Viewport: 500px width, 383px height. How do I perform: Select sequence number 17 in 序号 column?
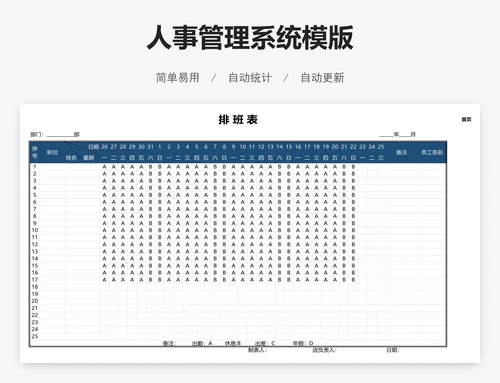[35, 280]
